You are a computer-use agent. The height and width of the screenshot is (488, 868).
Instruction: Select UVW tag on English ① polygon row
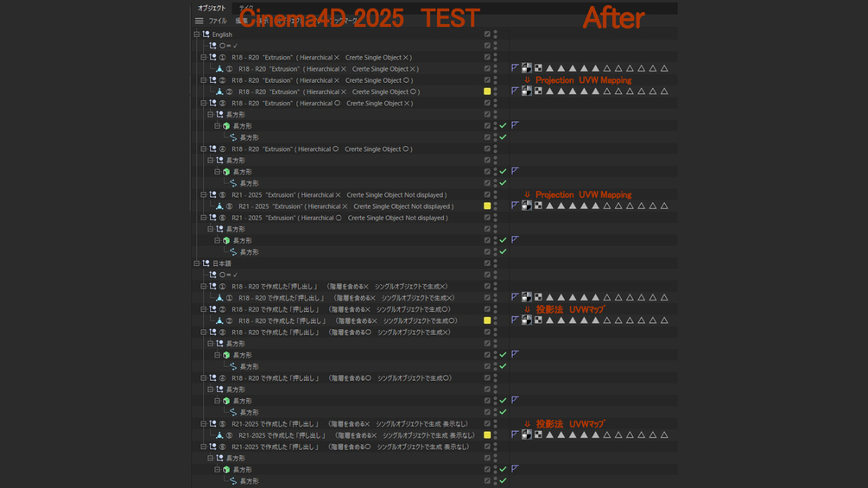[538, 68]
